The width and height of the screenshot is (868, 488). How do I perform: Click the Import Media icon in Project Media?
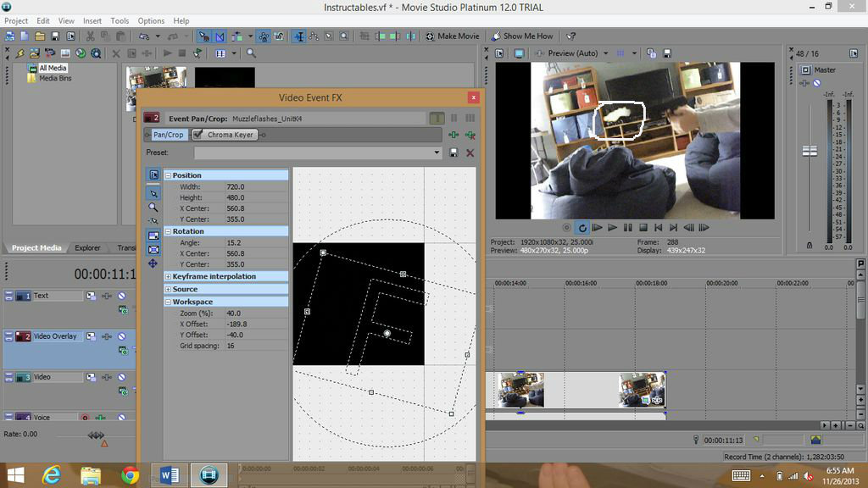click(34, 53)
